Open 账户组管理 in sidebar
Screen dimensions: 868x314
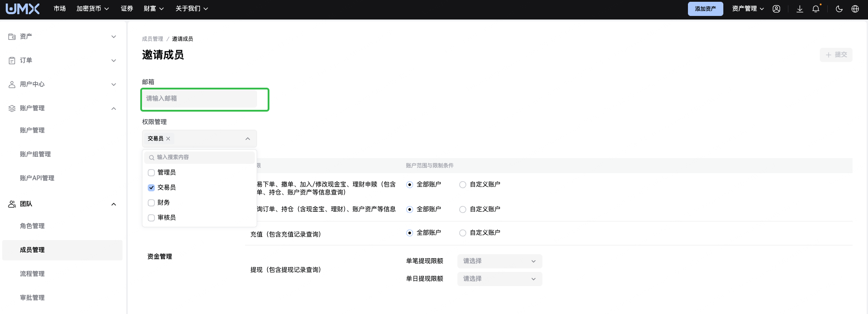click(x=35, y=154)
